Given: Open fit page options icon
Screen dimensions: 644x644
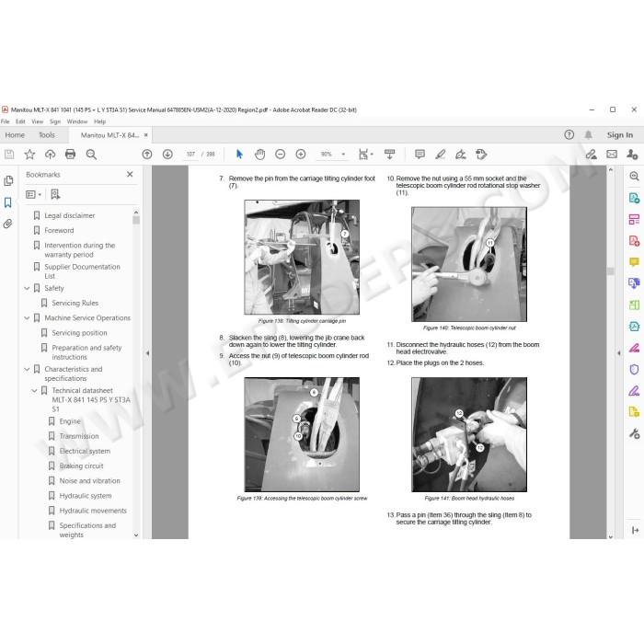Looking at the screenshot, I should 365,155.
